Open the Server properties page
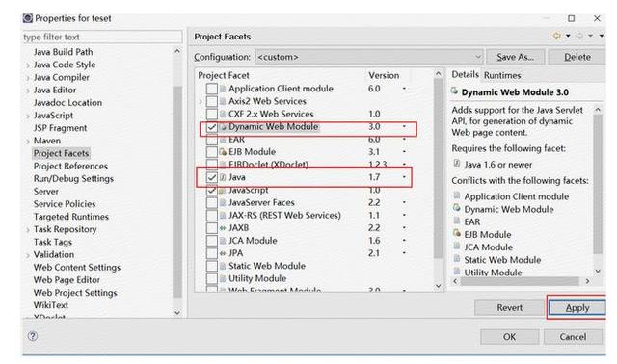This screenshot has width=617, height=364. coord(45,192)
